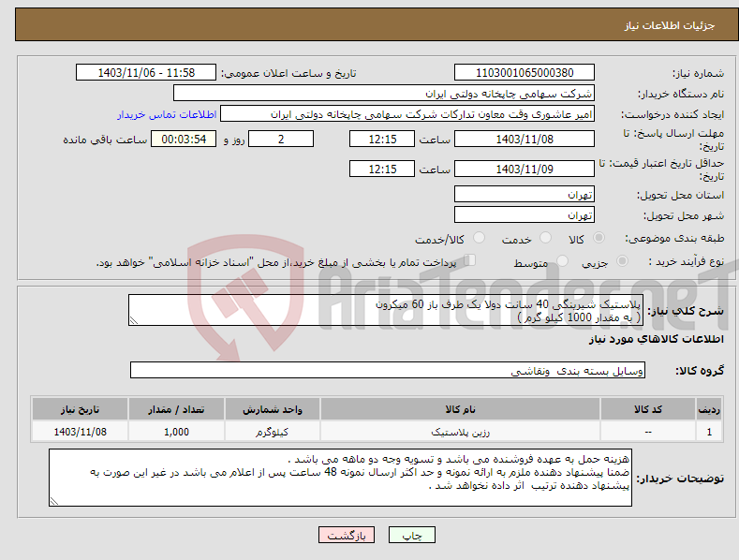739x560 pixels.
Task: Click the ساعت باقی مانده label
Action: pyautogui.click(x=105, y=140)
